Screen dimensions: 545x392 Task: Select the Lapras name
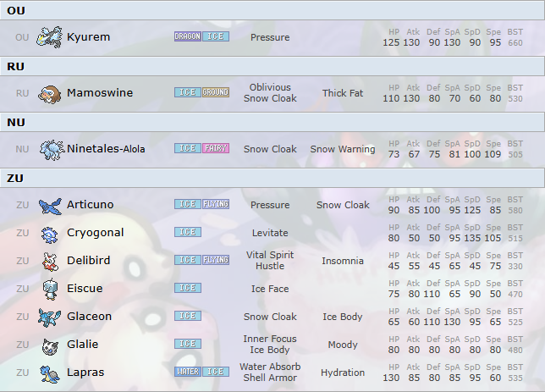tap(85, 373)
